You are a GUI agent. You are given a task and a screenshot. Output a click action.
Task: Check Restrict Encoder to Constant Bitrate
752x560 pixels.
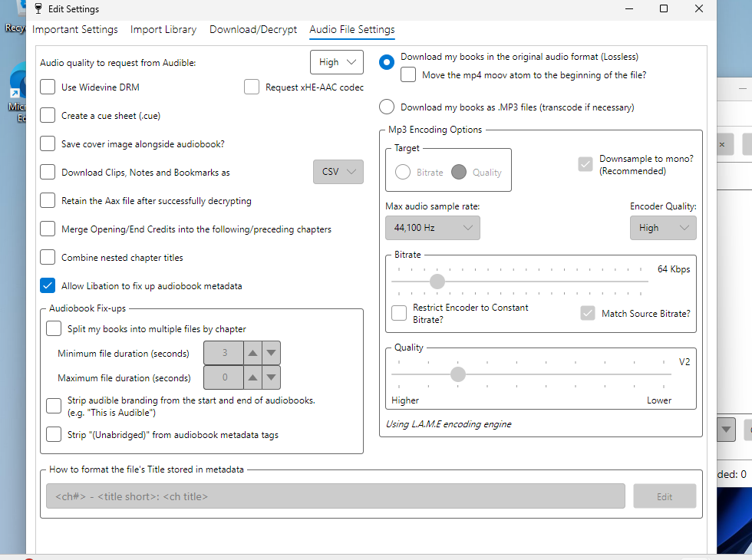point(399,313)
